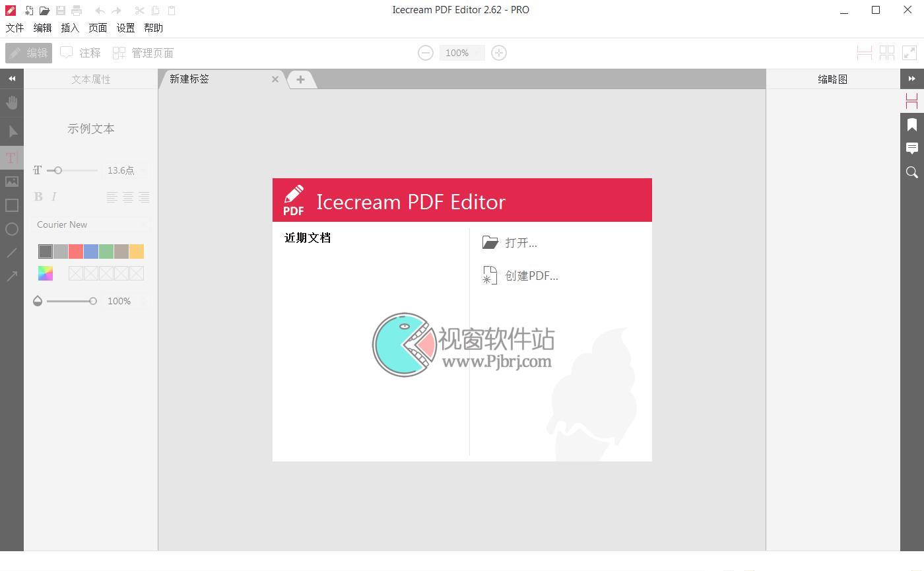Click the copy icon in title bar
Image resolution: width=924 pixels, height=571 pixels.
[156, 11]
